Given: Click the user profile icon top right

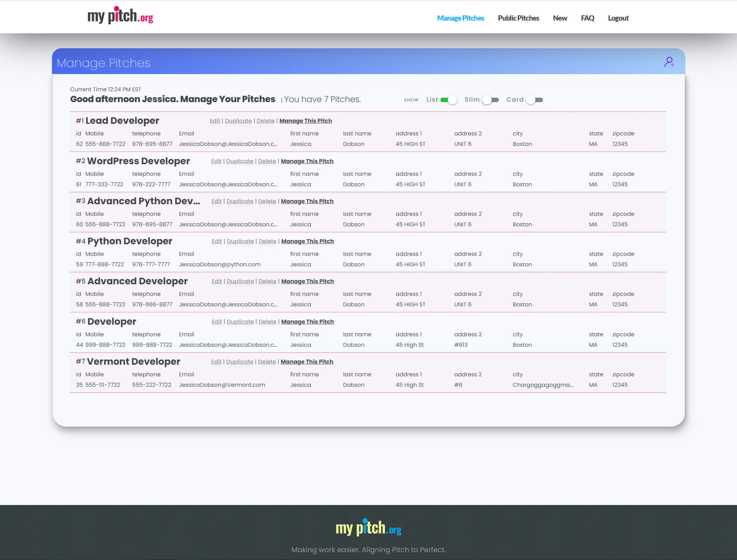Looking at the screenshot, I should point(669,62).
